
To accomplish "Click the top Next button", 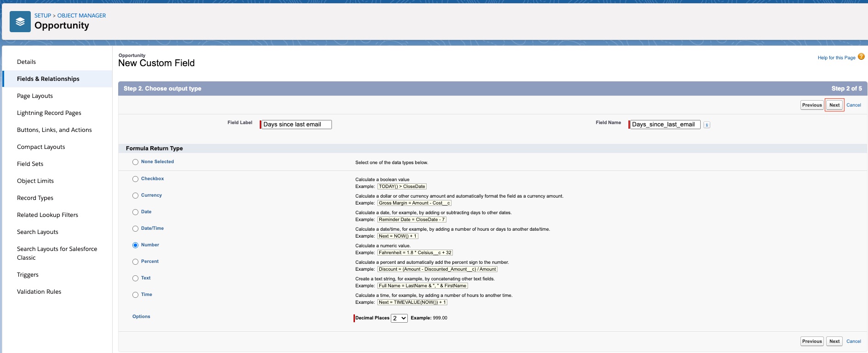I will coord(834,105).
